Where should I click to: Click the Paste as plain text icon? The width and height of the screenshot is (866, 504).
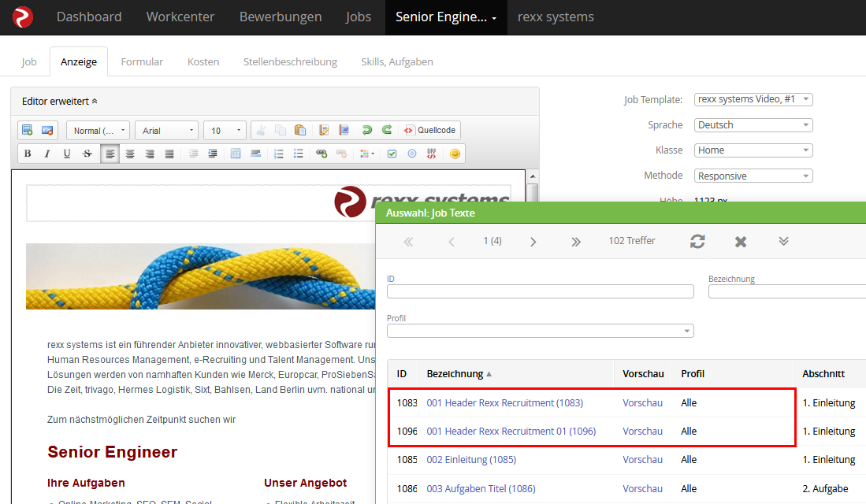324,130
